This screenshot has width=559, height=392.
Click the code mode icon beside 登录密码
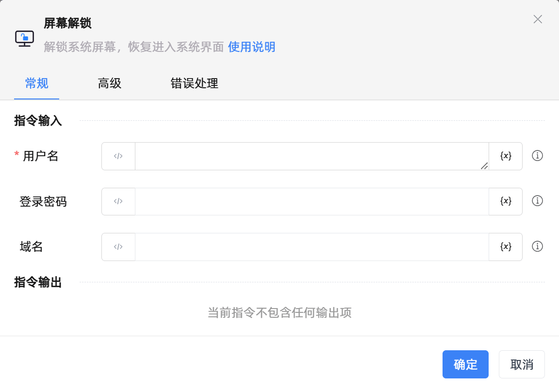(x=118, y=201)
